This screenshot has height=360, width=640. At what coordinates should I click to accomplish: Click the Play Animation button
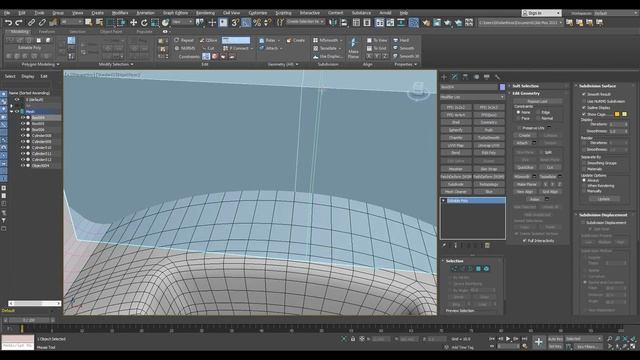tap(508, 339)
